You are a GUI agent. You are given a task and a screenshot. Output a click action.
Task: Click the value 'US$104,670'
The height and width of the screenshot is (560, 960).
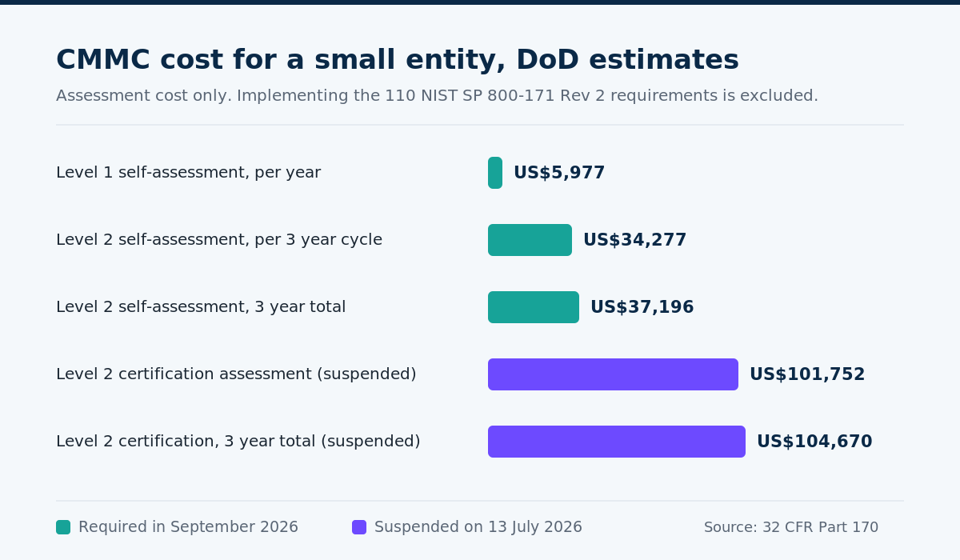tap(814, 442)
